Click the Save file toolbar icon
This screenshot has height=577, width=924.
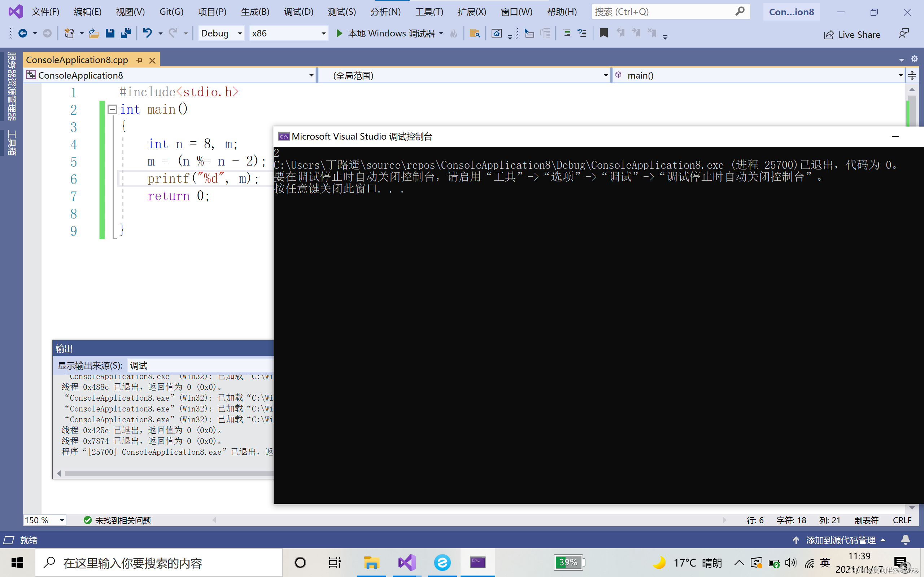click(110, 34)
